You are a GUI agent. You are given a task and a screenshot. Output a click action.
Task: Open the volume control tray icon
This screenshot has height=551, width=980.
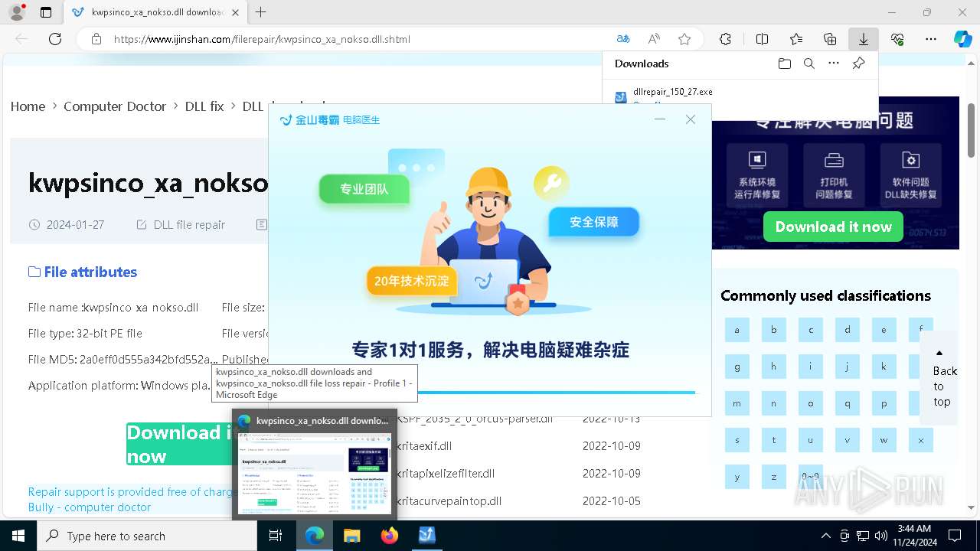coord(881,536)
